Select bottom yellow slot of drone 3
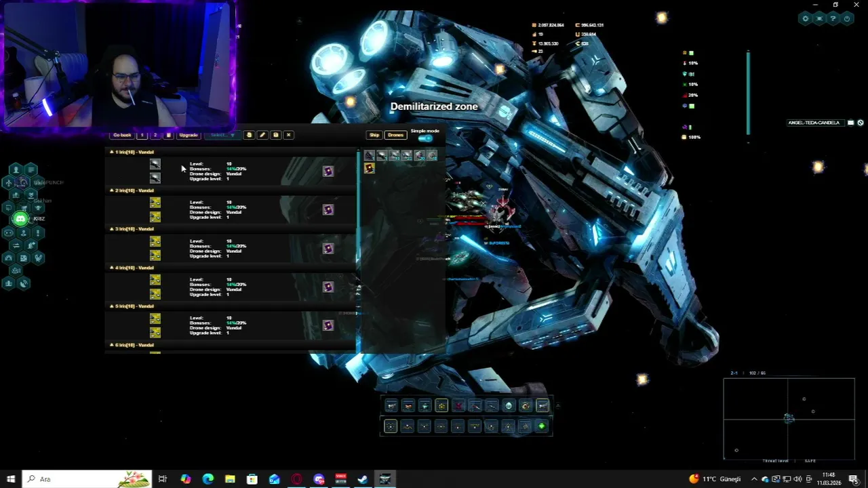The width and height of the screenshot is (868, 488). coord(155,255)
